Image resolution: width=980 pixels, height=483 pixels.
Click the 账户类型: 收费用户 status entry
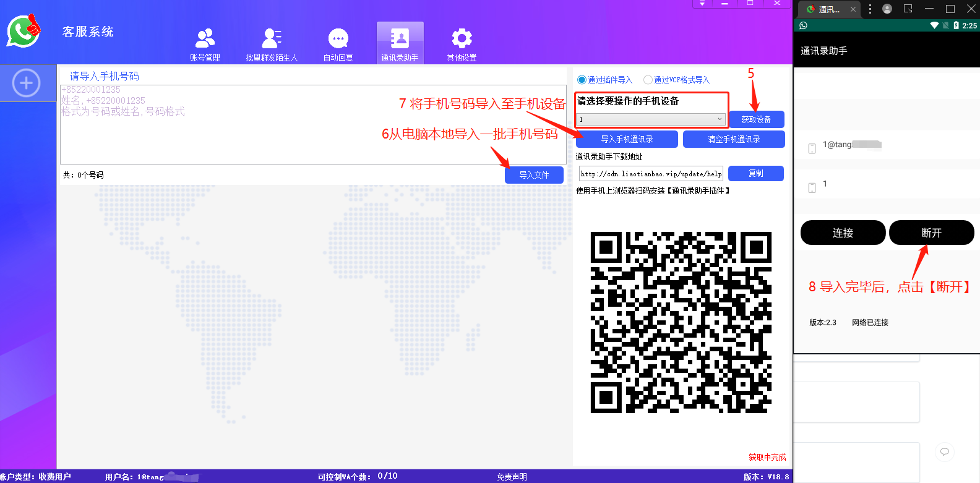(x=35, y=477)
